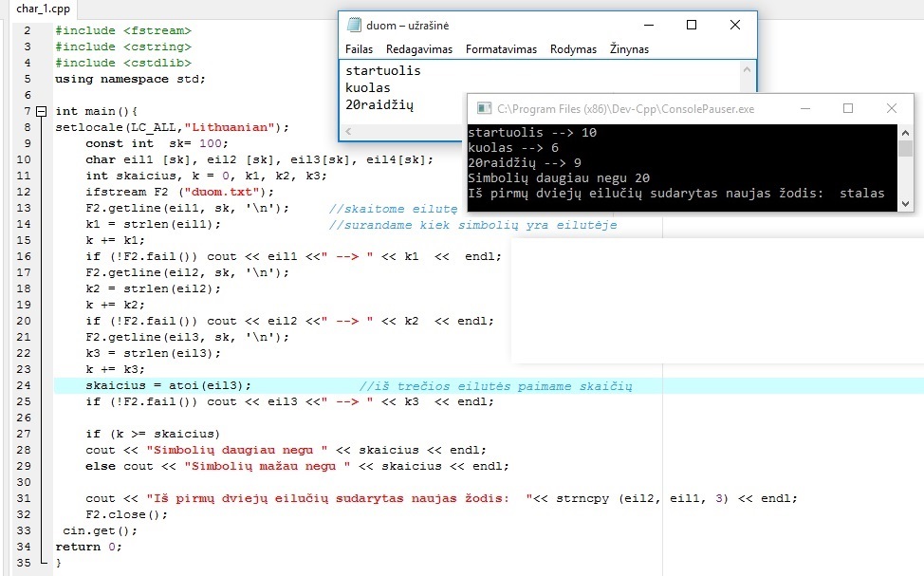The height and width of the screenshot is (576, 924).
Task: Open the char_1.cpp editor tab
Action: click(43, 9)
